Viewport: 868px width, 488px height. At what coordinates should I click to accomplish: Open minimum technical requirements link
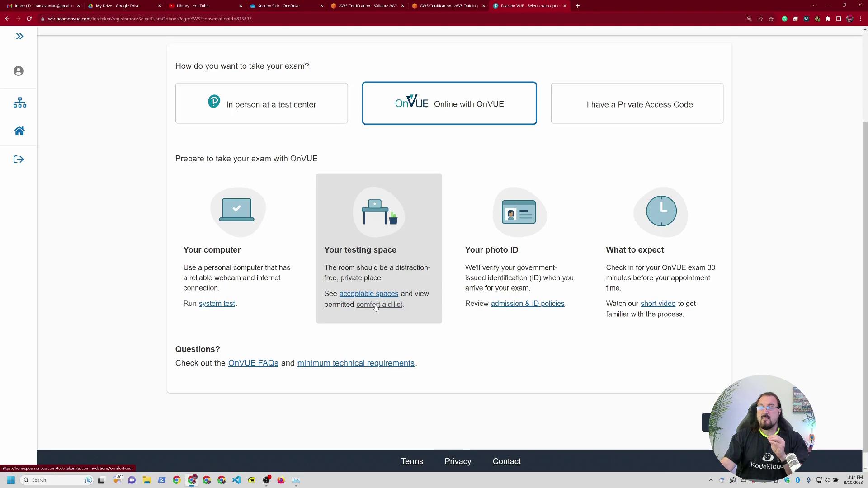point(355,363)
